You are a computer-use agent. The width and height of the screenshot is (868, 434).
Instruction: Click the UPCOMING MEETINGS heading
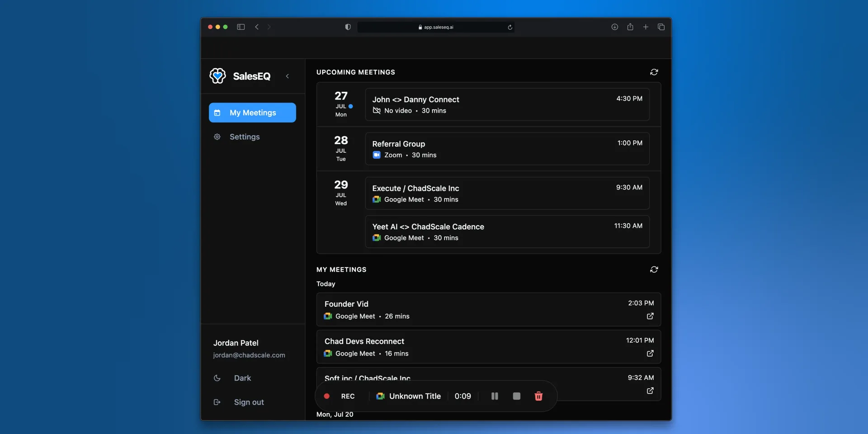(356, 72)
